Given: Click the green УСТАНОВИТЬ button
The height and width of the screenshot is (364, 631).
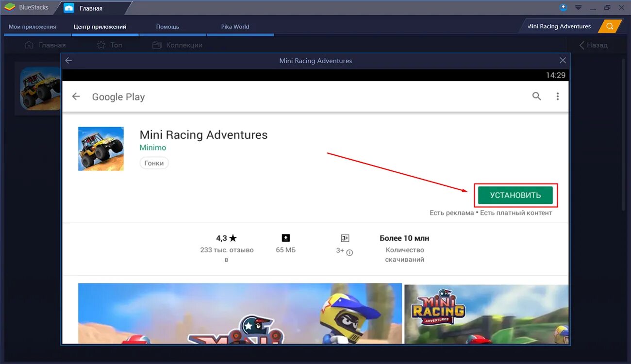Looking at the screenshot, I should pyautogui.click(x=515, y=195).
